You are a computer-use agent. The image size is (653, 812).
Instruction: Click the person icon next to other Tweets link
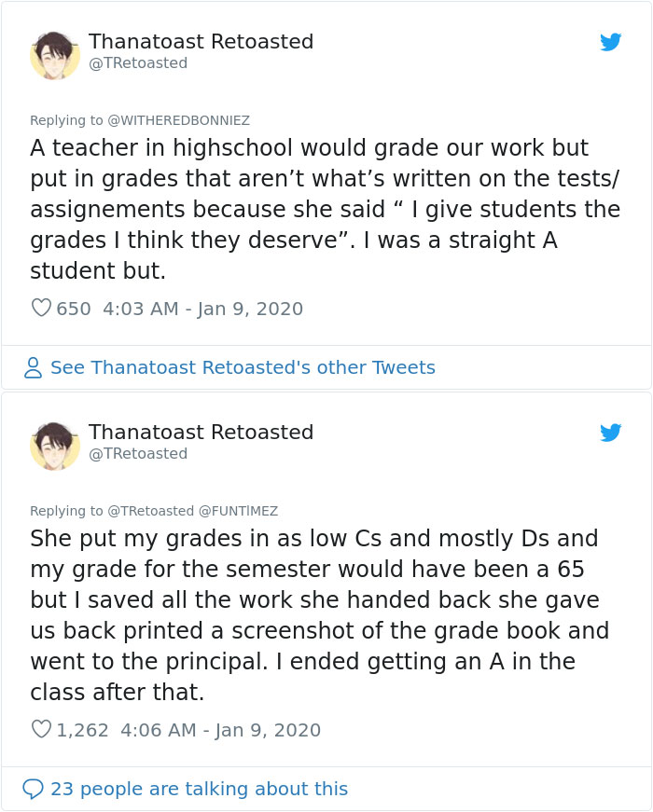pos(33,367)
